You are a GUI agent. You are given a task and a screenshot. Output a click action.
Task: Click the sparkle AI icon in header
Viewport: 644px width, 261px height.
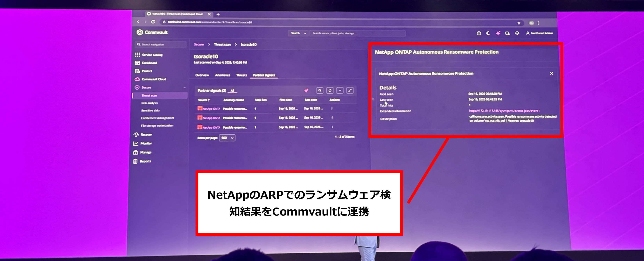(498, 33)
